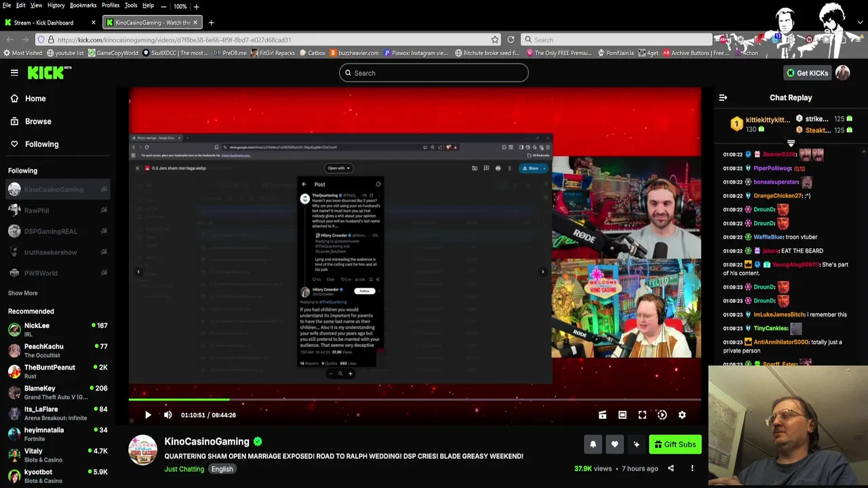868x488 pixels.
Task: Open youtube list bookmark
Action: [65, 53]
